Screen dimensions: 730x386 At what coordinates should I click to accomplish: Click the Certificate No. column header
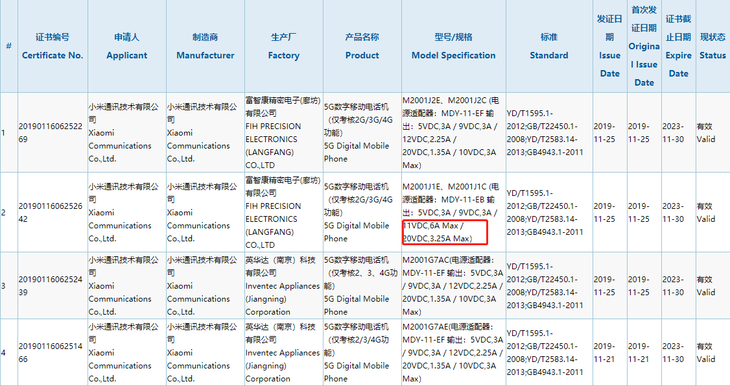[x=52, y=46]
